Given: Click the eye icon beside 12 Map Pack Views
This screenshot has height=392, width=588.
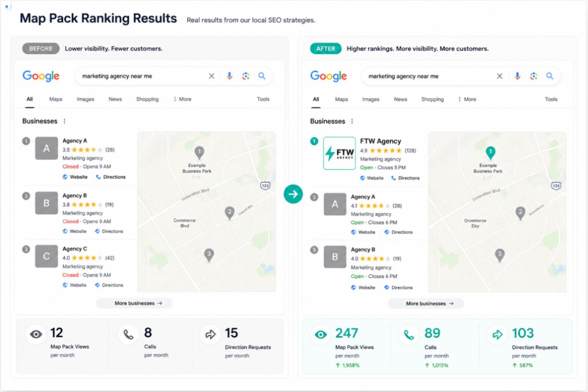Looking at the screenshot, I should (36, 334).
